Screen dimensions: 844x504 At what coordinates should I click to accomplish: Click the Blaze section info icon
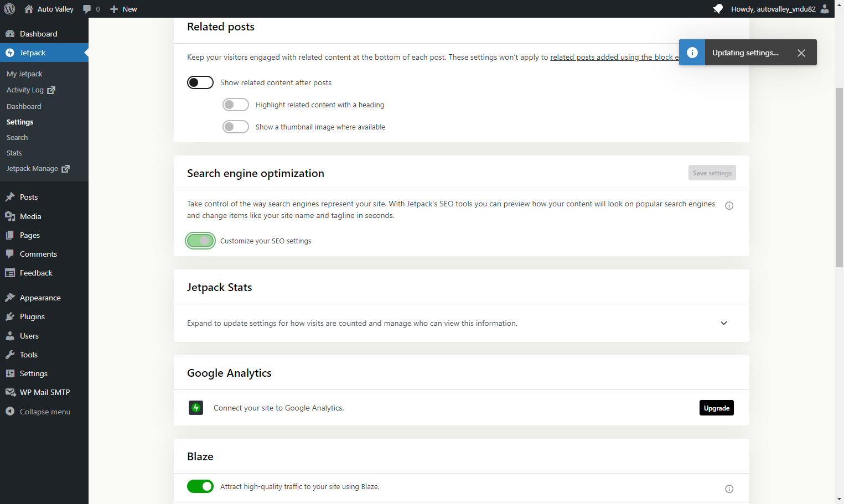pyautogui.click(x=729, y=489)
